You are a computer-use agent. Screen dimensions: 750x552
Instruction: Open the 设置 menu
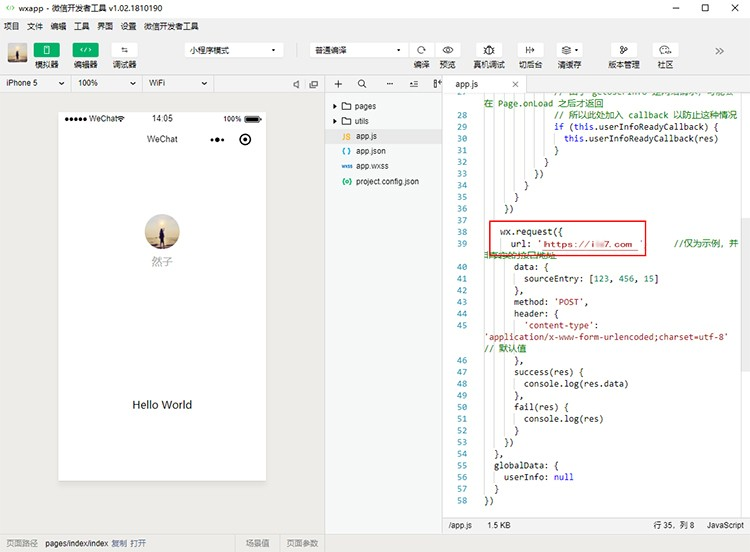click(128, 26)
